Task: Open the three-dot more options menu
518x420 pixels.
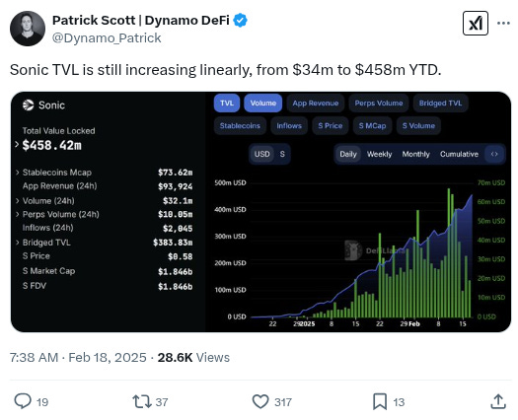Action: click(x=503, y=23)
